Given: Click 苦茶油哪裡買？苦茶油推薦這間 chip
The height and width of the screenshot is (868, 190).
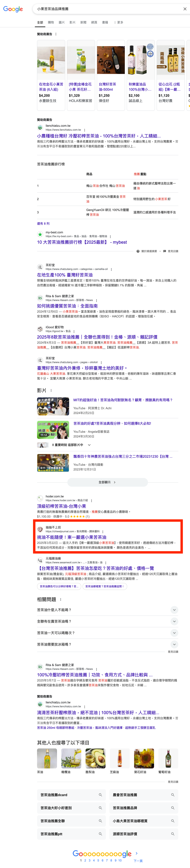Looking at the screenshot, I should (x=105, y=586).
